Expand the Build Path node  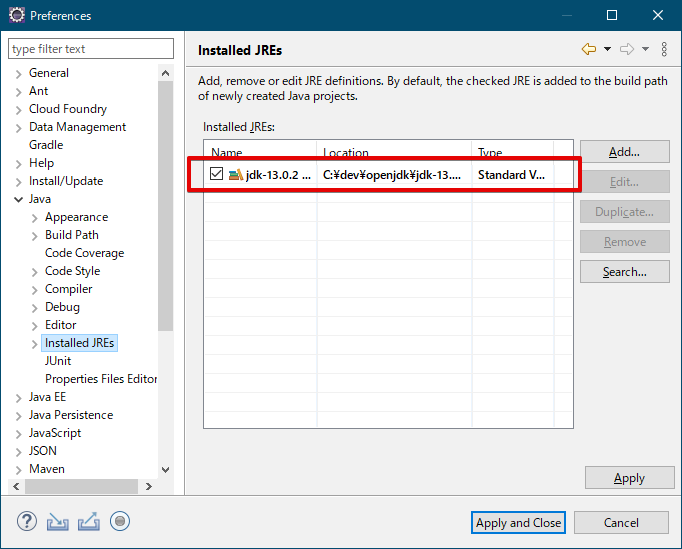point(34,236)
